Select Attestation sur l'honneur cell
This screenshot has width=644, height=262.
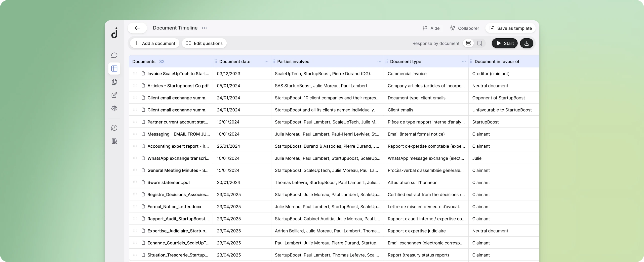[x=426, y=182]
